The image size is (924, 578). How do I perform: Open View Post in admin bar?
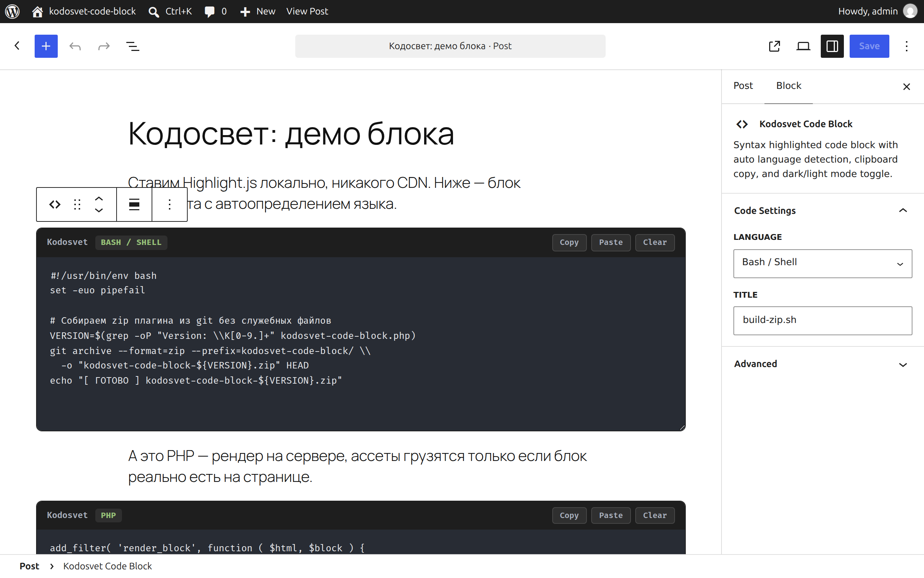point(307,12)
